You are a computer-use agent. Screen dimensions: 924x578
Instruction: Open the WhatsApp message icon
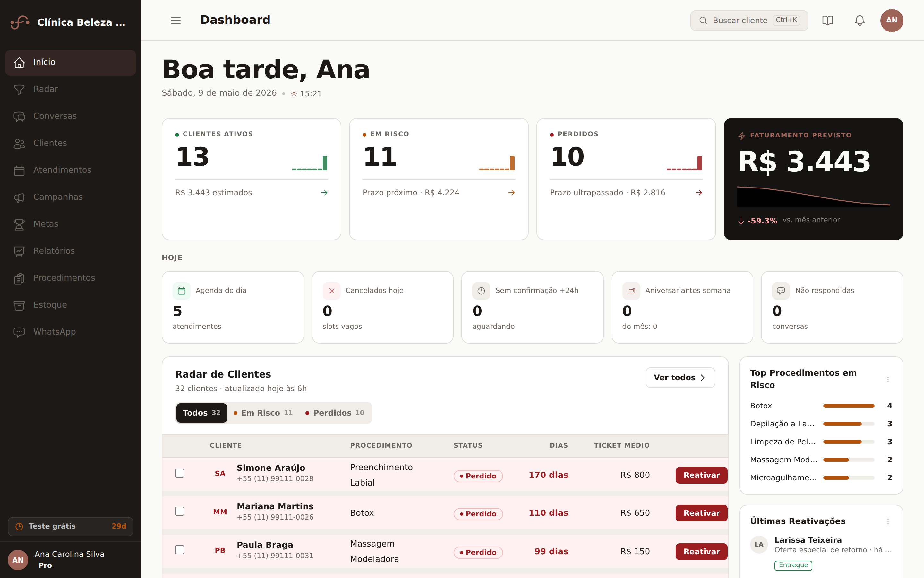coord(19,332)
